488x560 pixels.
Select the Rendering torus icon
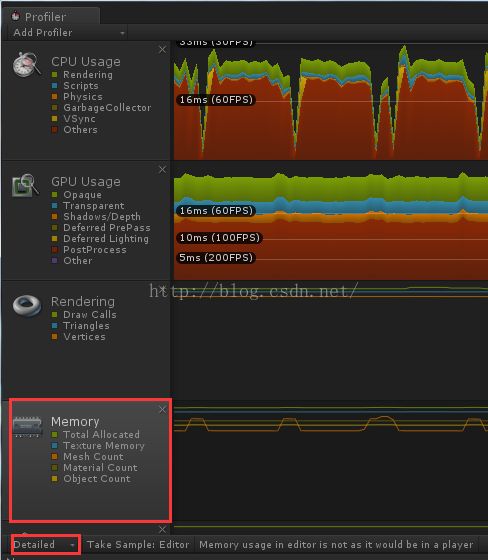point(27,305)
